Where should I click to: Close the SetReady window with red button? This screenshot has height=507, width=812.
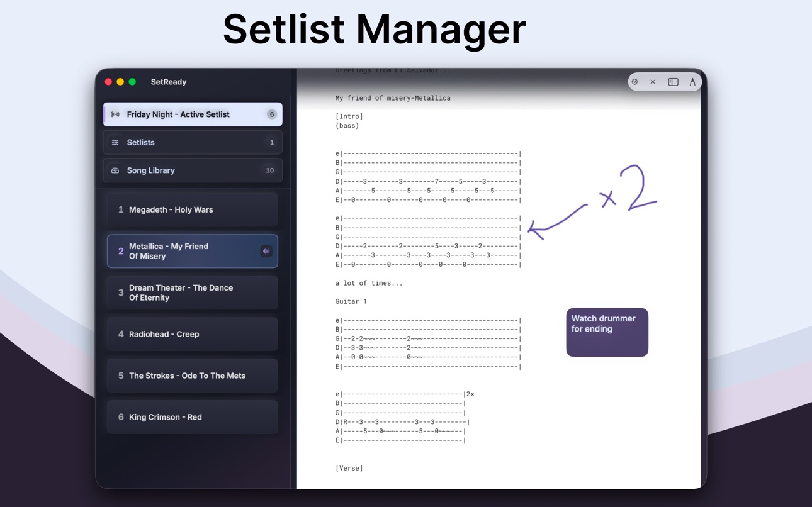108,82
